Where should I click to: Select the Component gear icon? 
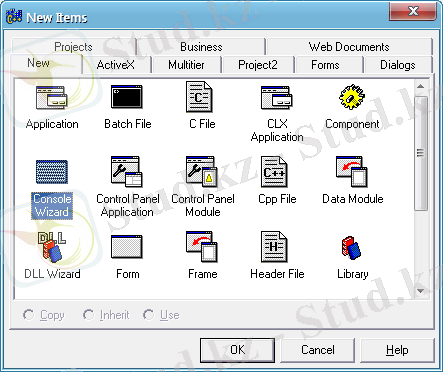click(x=352, y=97)
